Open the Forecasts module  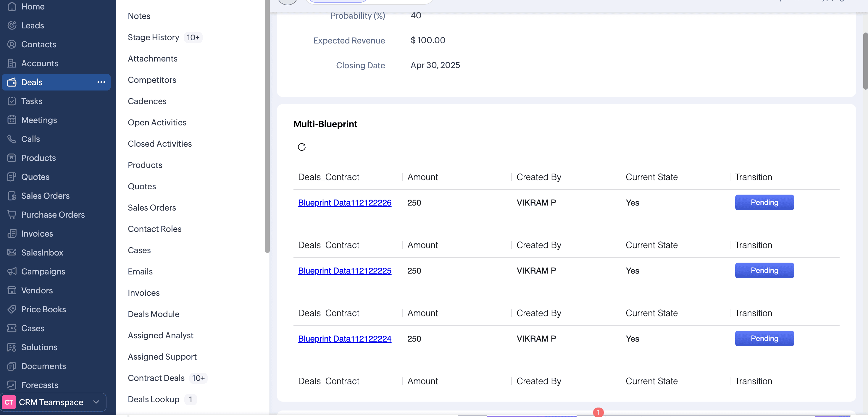point(39,385)
